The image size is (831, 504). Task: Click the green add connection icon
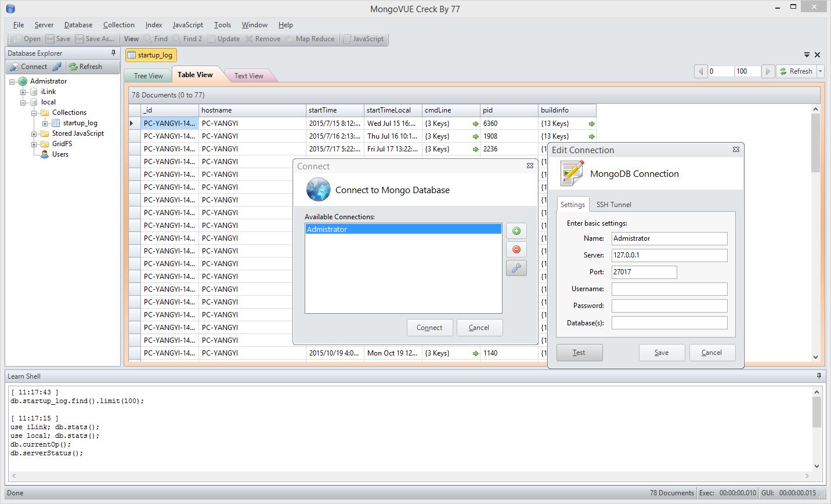(516, 231)
